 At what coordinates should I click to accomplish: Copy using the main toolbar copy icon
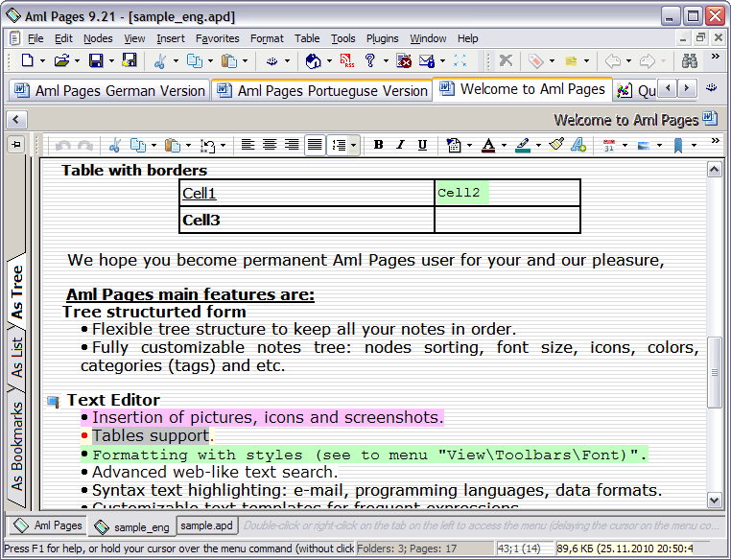click(195, 61)
